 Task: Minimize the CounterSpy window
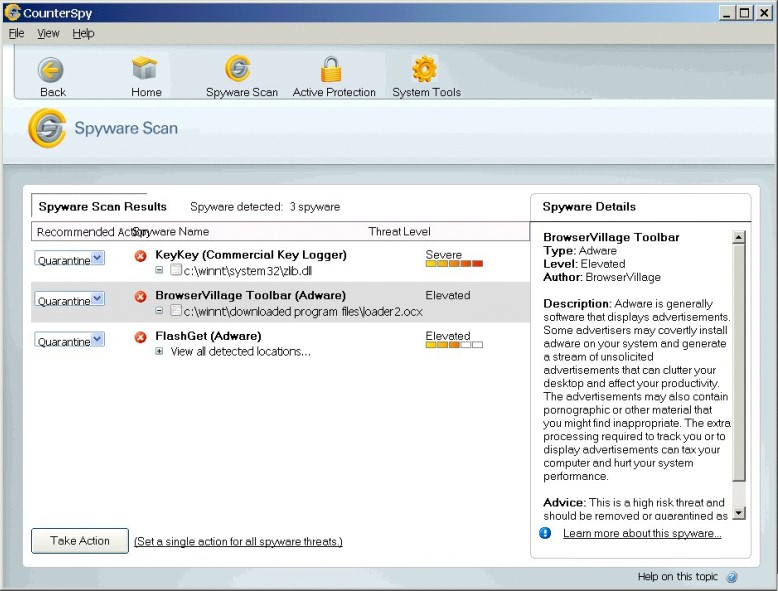coord(727,13)
